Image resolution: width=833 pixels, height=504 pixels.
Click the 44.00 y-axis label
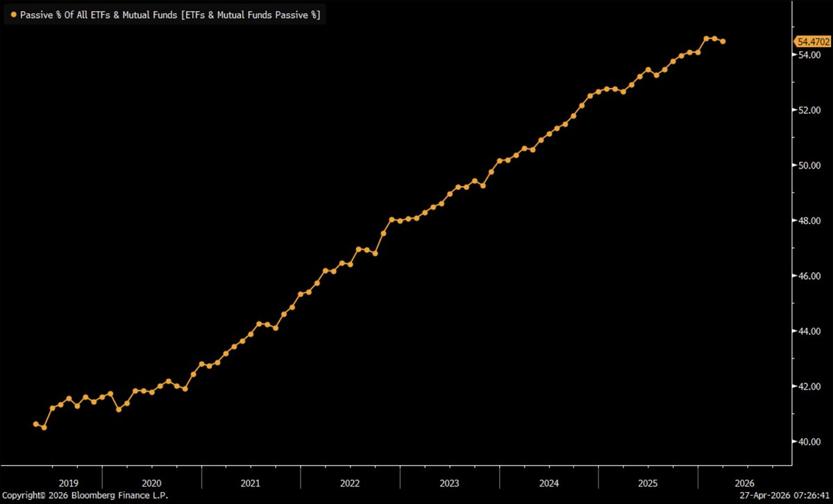tap(811, 331)
